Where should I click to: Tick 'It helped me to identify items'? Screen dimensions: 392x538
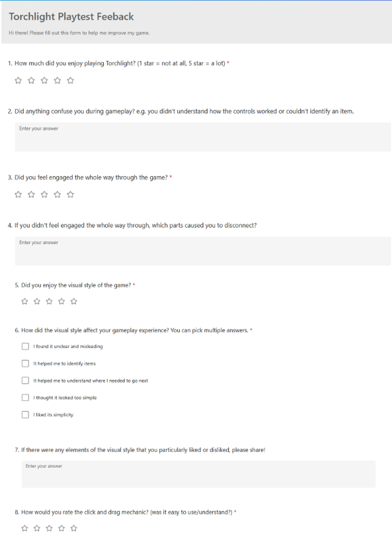tap(25, 363)
